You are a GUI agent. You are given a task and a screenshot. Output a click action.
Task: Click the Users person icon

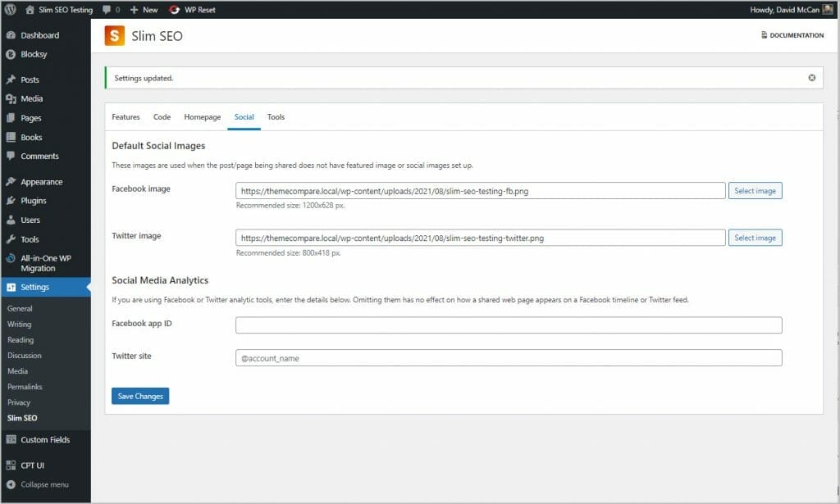pos(11,220)
